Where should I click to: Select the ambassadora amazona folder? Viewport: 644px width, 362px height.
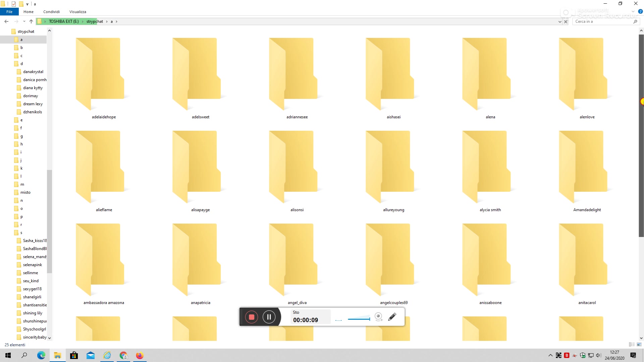click(104, 264)
